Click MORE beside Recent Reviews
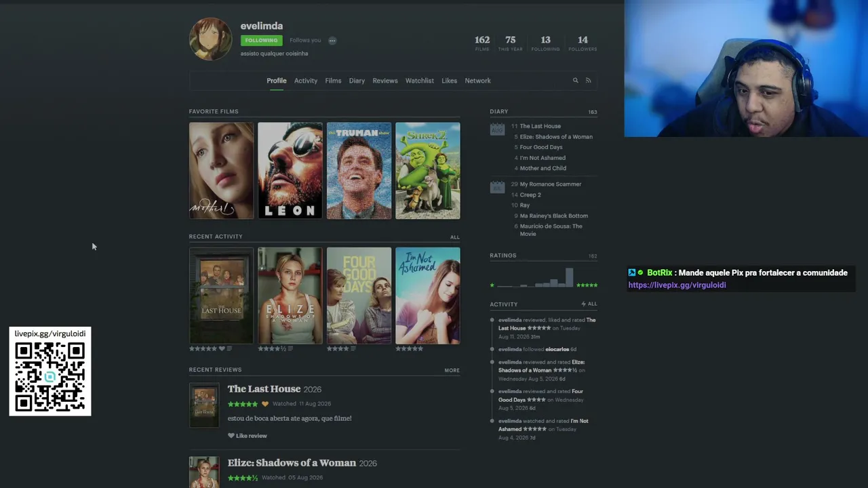This screenshot has width=868, height=488. point(452,371)
